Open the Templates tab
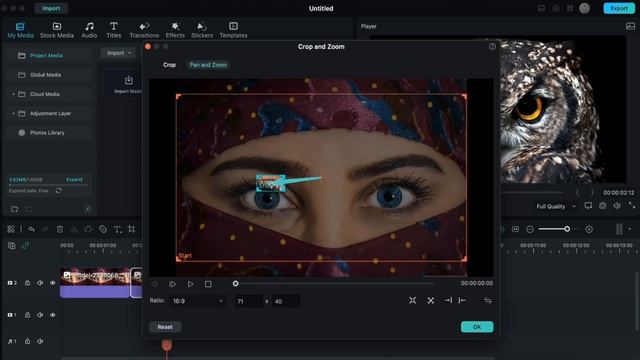640x360 pixels. point(233,31)
